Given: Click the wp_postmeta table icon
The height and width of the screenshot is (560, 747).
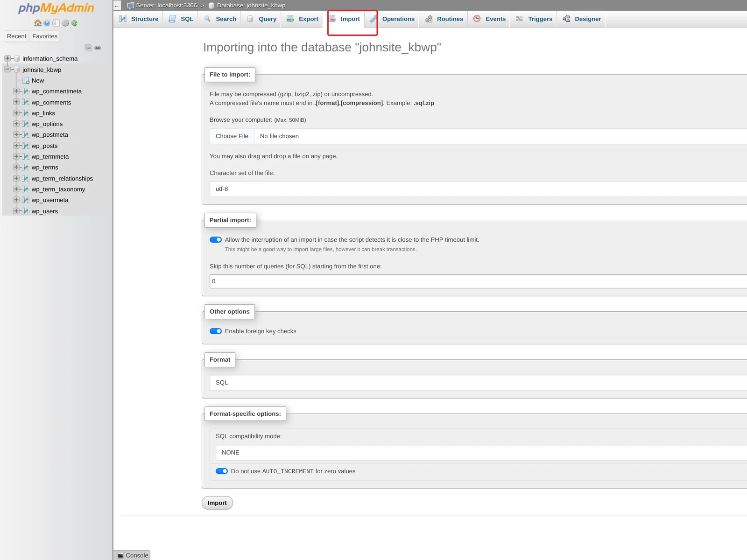Looking at the screenshot, I should [26, 135].
